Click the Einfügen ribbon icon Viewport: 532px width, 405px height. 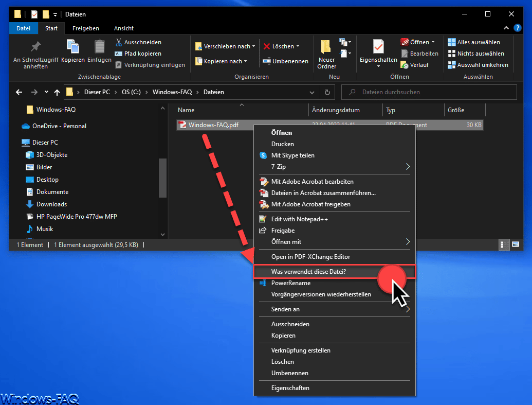pyautogui.click(x=99, y=51)
